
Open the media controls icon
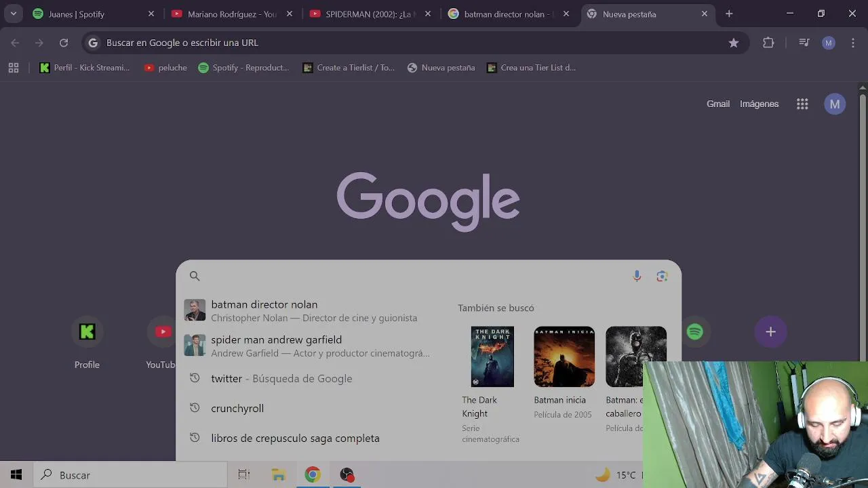click(x=804, y=43)
